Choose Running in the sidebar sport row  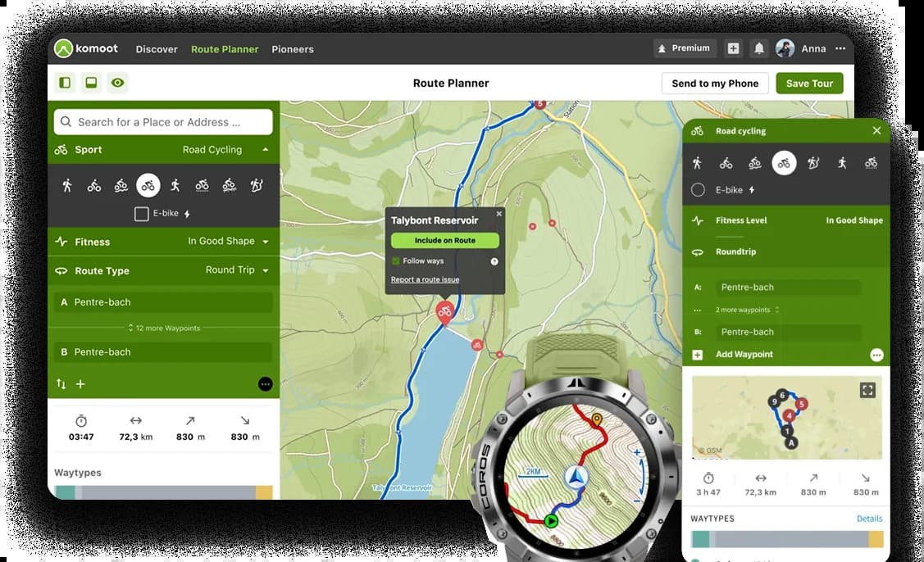tap(175, 186)
